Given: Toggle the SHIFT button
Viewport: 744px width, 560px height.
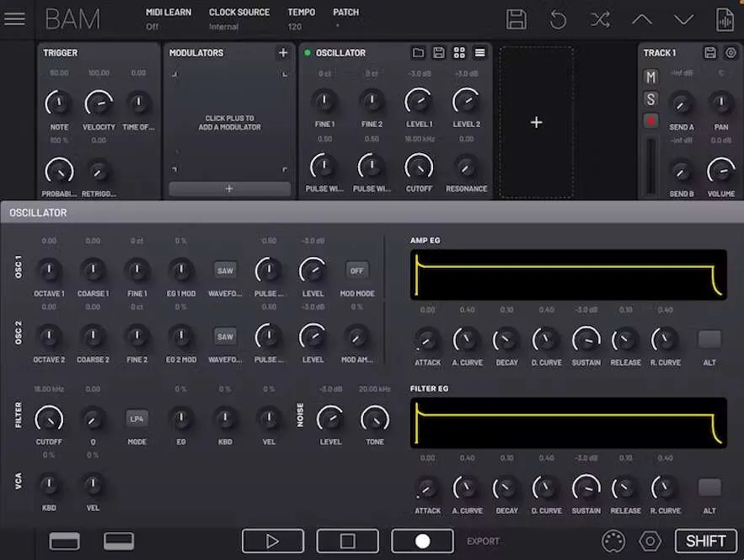Looking at the screenshot, I should point(705,541).
